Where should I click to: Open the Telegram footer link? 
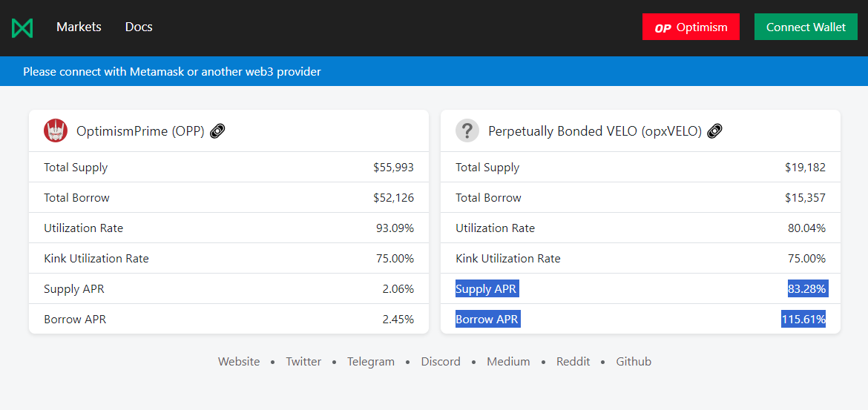(x=371, y=362)
